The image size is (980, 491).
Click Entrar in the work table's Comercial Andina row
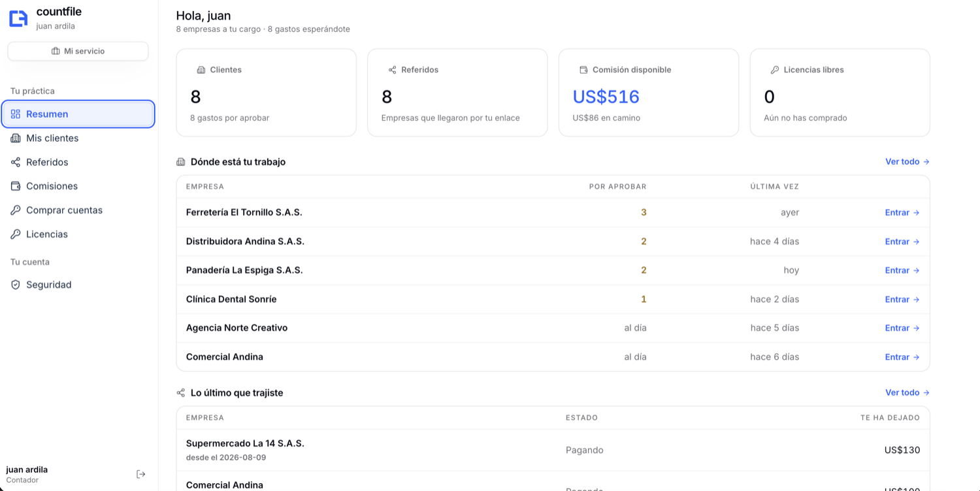(x=902, y=357)
